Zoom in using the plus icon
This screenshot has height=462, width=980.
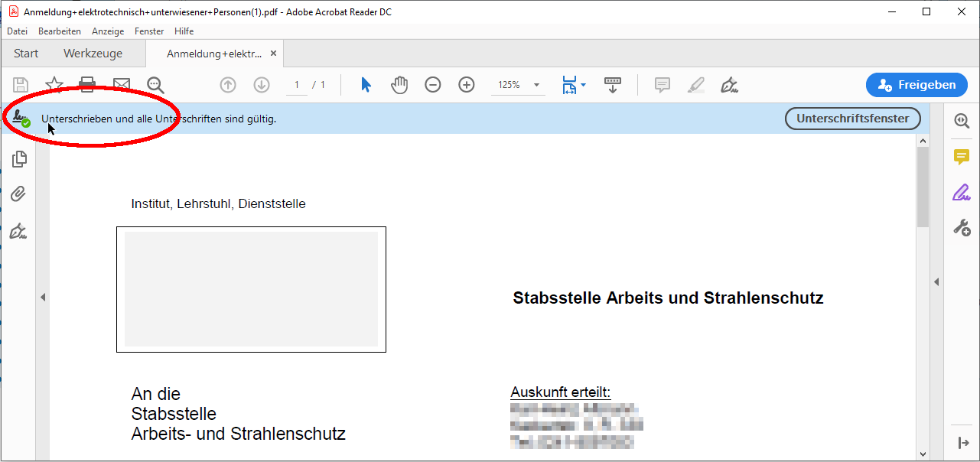click(x=466, y=84)
